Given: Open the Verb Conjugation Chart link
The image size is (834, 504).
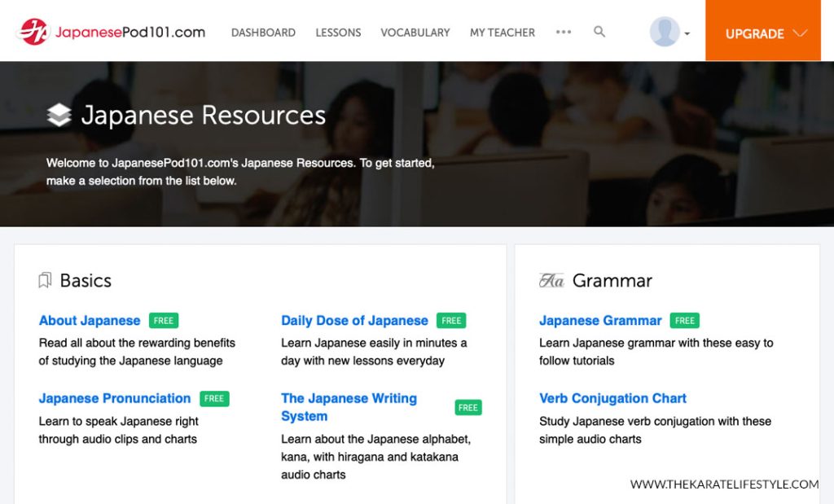Looking at the screenshot, I should point(612,398).
